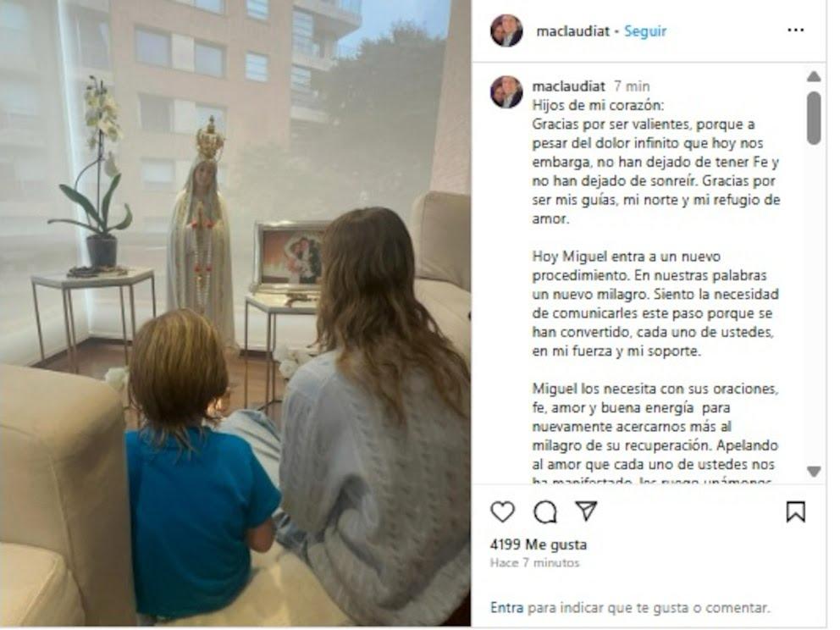
Task: Click the Seguir follow link
Action: pos(645,31)
